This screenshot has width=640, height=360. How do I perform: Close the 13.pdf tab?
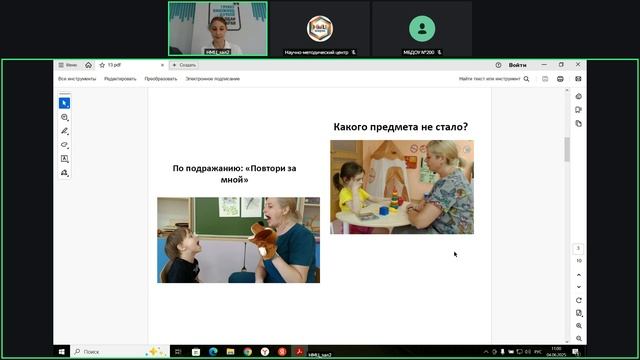pos(162,65)
